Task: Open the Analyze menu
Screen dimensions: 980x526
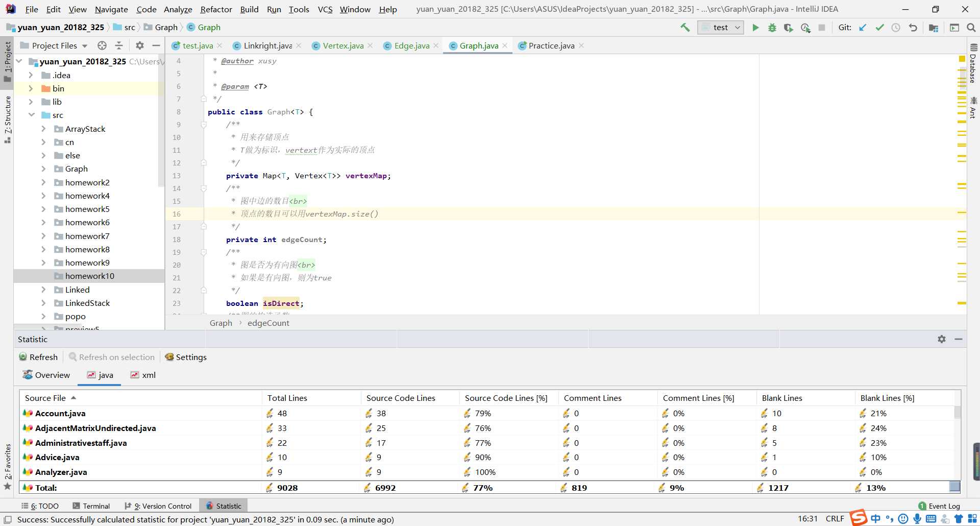Action: click(178, 9)
